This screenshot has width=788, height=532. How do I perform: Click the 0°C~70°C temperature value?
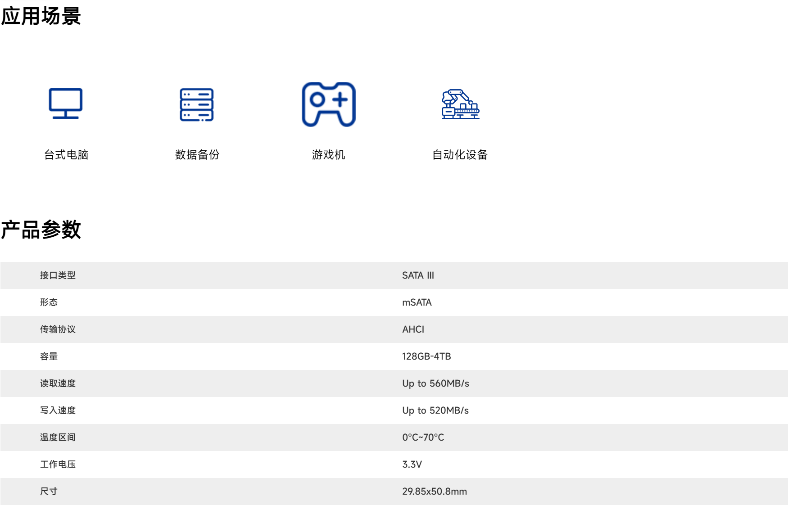423,437
